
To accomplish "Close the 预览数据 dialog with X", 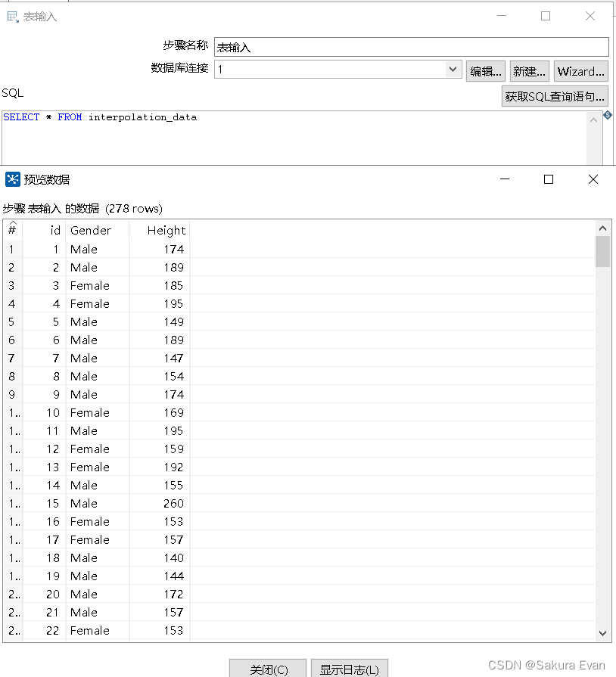I will tap(593, 179).
